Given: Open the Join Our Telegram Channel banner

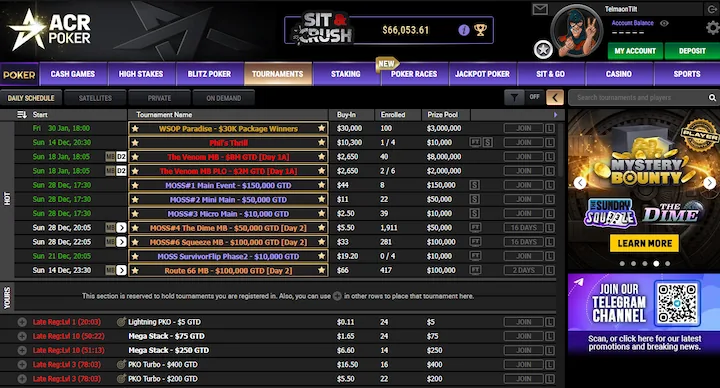Looking at the screenshot, I should (x=644, y=314).
